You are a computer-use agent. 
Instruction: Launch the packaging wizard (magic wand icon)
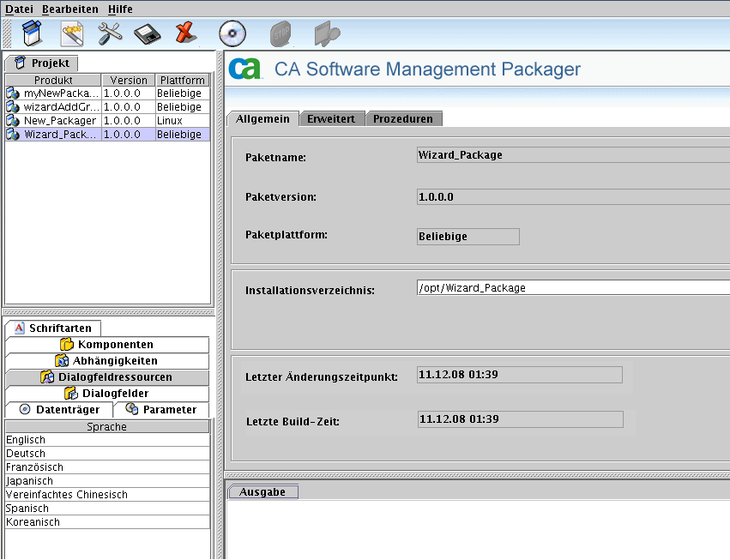pyautogui.click(x=70, y=33)
